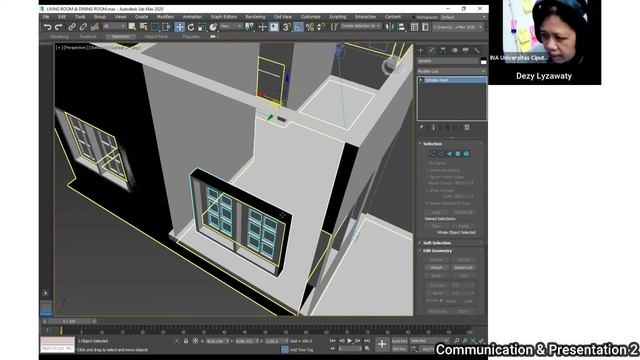The image size is (640, 360).
Task: Activate Select and Rotate tool
Action: point(191,27)
